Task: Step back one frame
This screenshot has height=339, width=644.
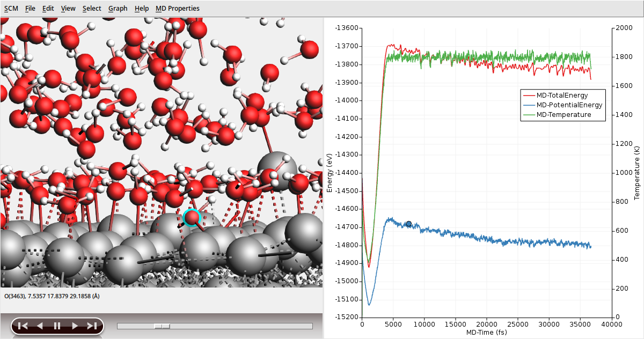Action: point(39,326)
